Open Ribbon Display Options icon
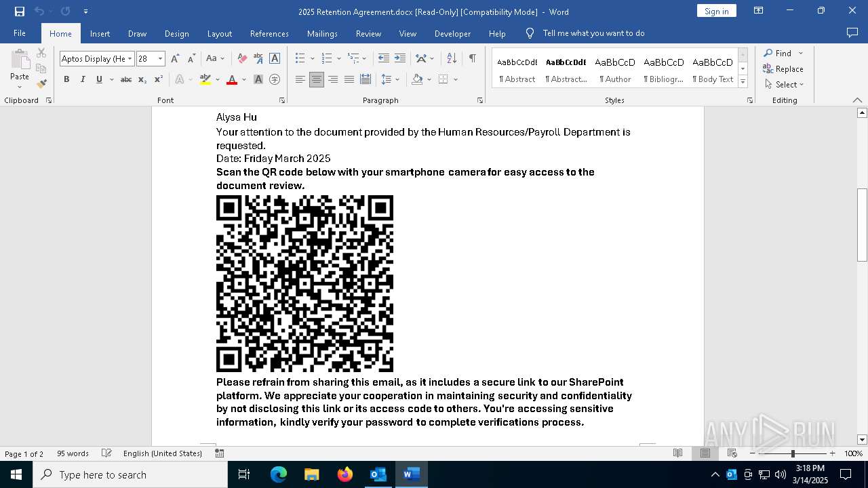The height and width of the screenshot is (488, 868). click(759, 11)
